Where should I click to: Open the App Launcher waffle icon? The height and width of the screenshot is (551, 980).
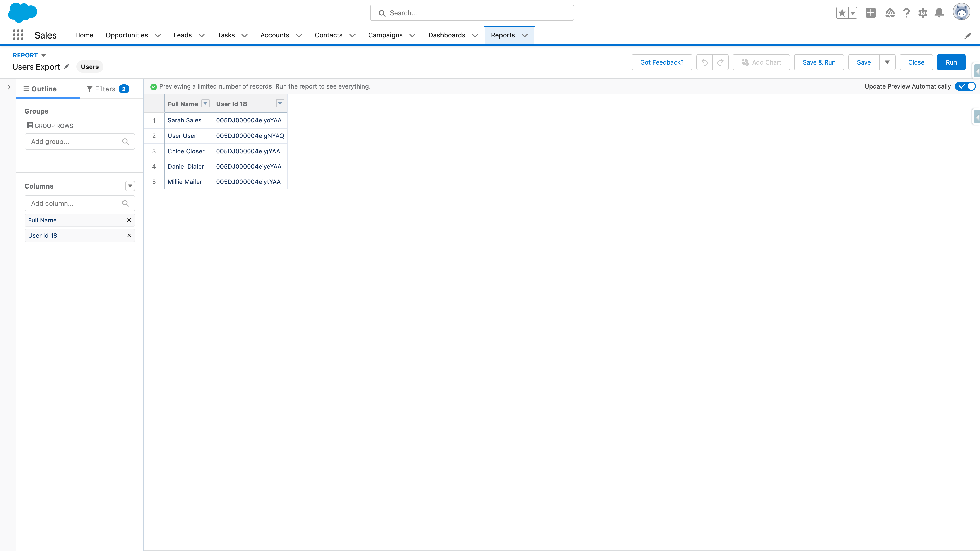click(18, 35)
